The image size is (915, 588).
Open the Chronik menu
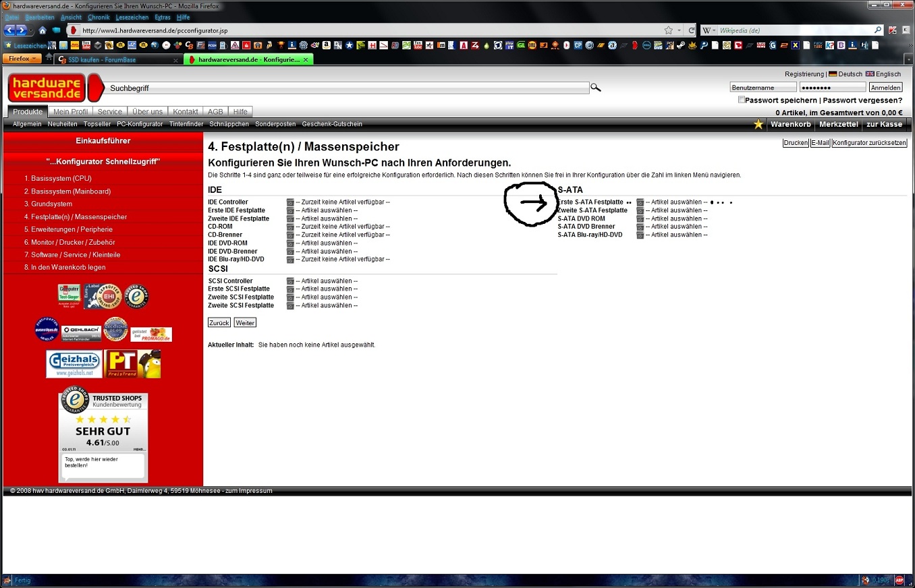pos(99,17)
